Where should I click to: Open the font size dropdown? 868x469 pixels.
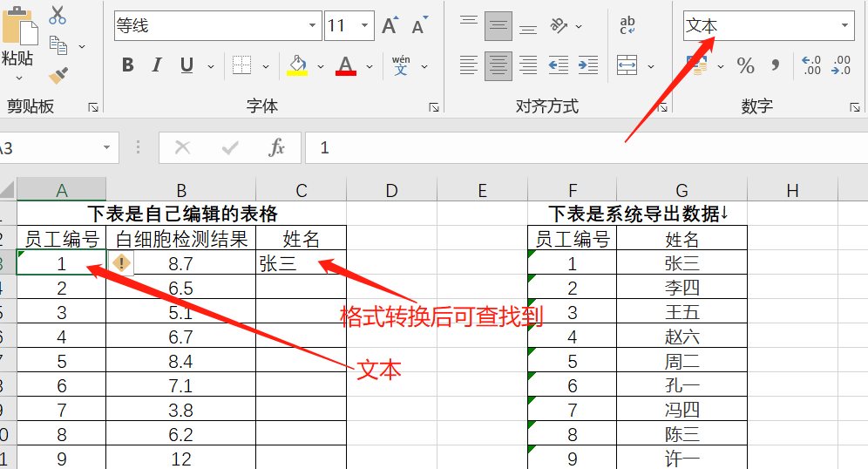coord(365,25)
